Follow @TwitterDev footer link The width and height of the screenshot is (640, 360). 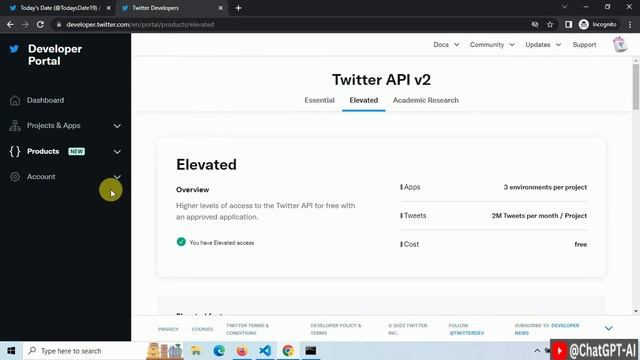tap(467, 333)
